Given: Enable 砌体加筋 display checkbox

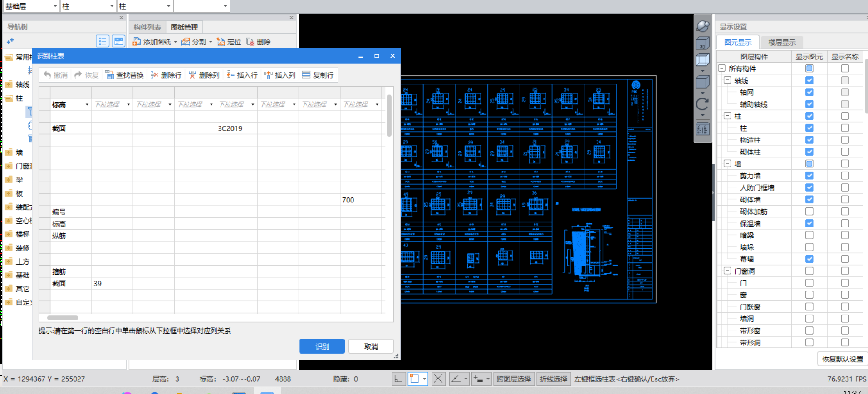Looking at the screenshot, I should click(809, 212).
